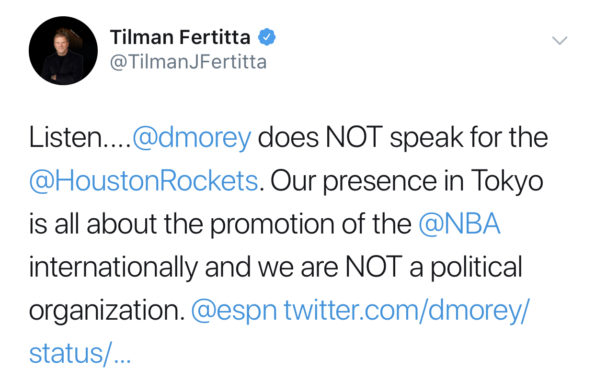Click the word "Tokyo" in the tweet

(x=507, y=181)
